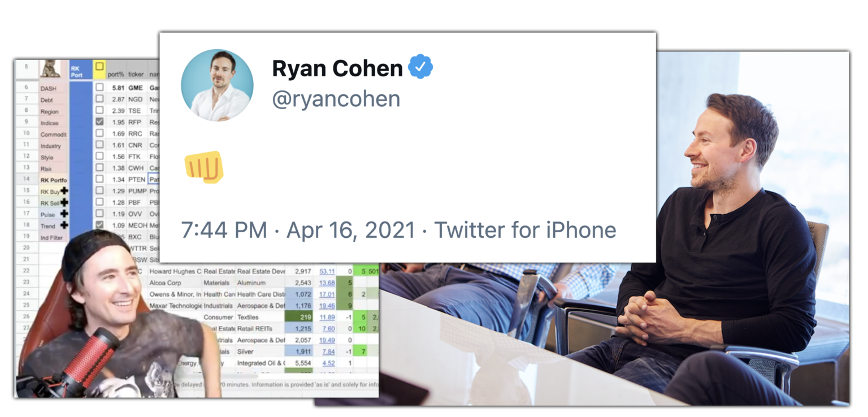Check the checkbox in the MEOH row

(x=99, y=223)
